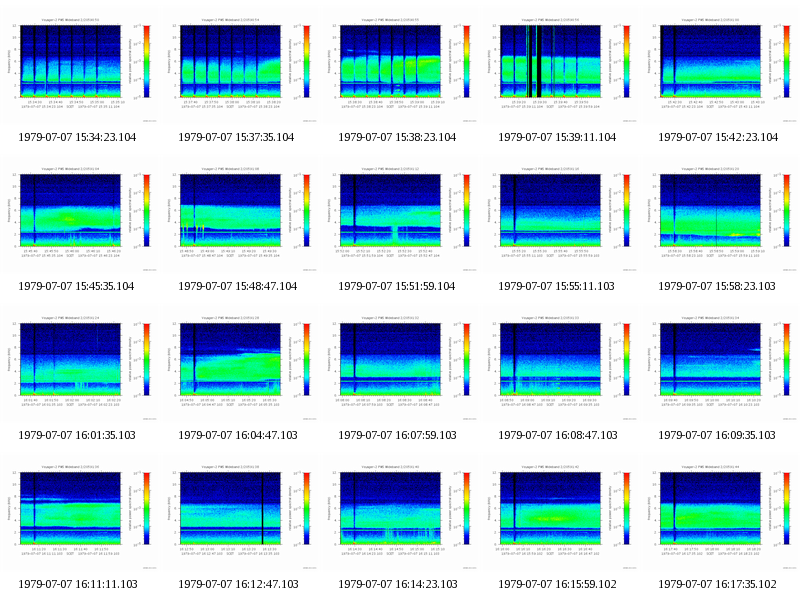Click the caption 1979-07-07 16:07:59.103

coord(397,435)
